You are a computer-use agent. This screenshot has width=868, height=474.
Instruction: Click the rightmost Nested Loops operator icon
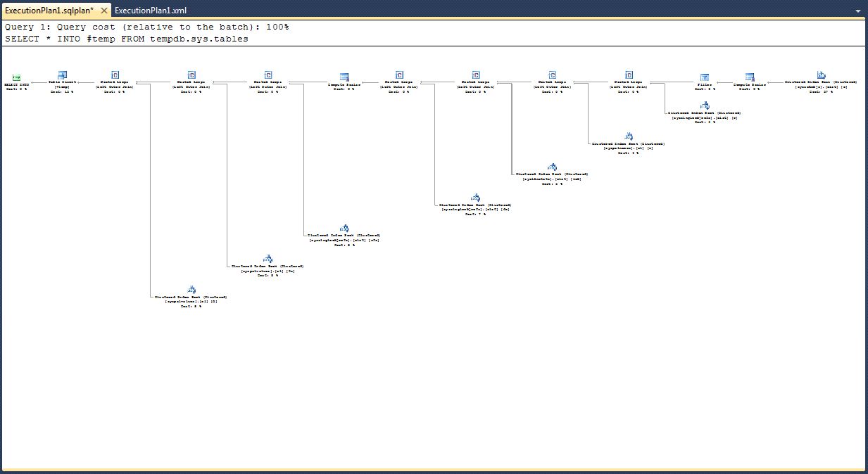point(629,75)
